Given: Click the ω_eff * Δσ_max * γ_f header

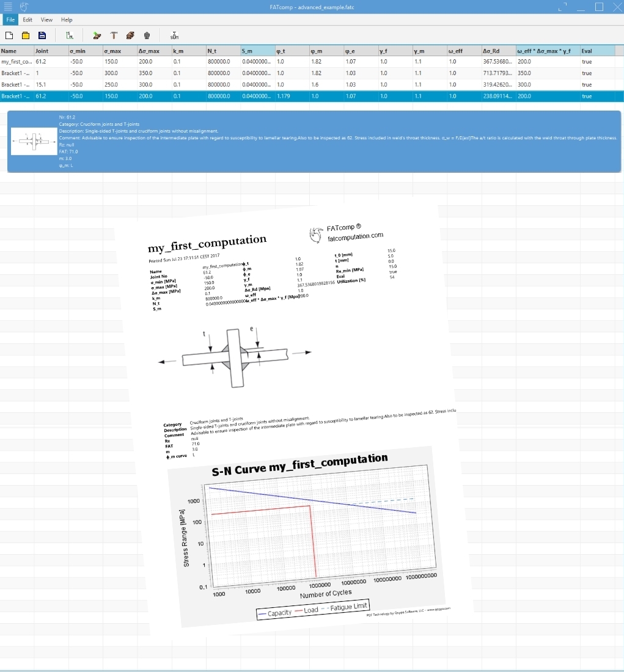Looking at the screenshot, I should point(548,51).
